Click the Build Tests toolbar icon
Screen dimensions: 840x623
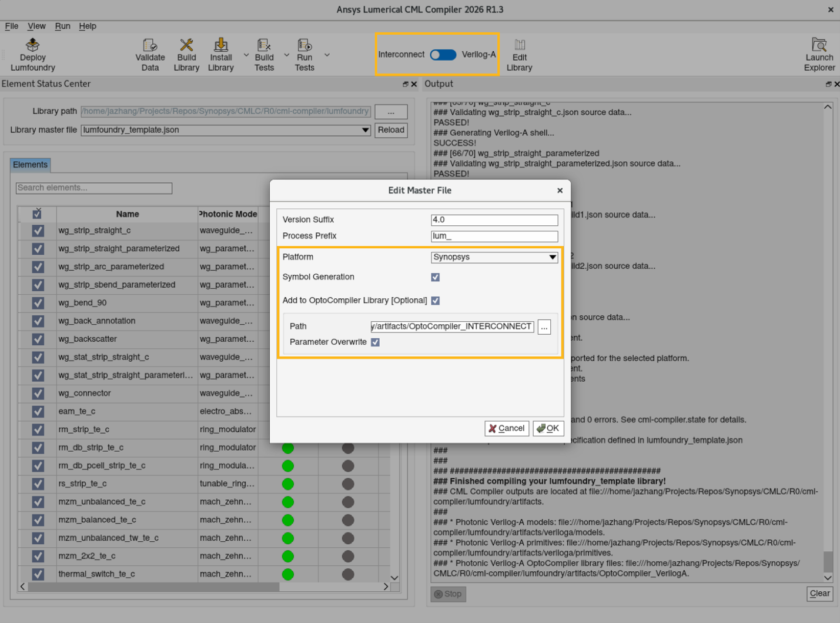264,55
